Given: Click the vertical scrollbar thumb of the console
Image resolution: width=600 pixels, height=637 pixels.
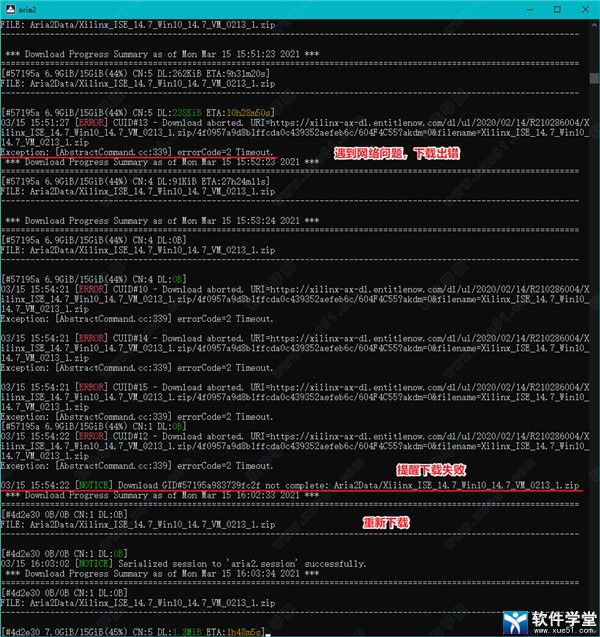Looking at the screenshot, I should 594,78.
